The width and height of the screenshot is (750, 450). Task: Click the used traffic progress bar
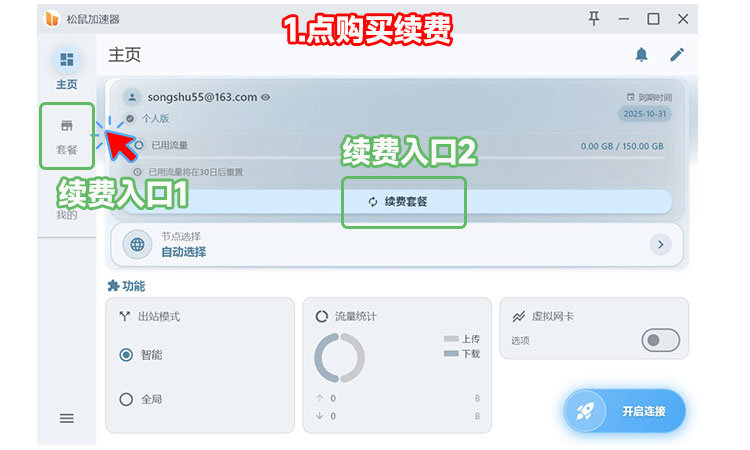[x=400, y=157]
